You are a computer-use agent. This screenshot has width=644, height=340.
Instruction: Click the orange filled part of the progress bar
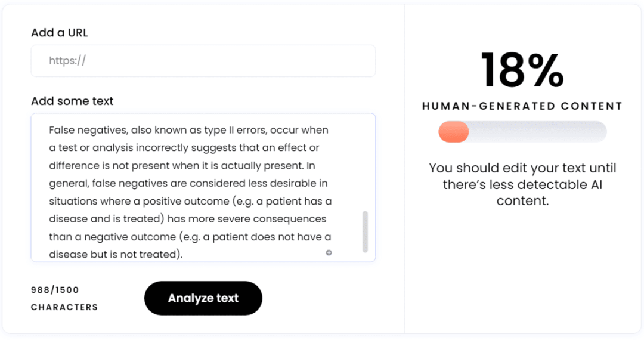[x=454, y=132]
